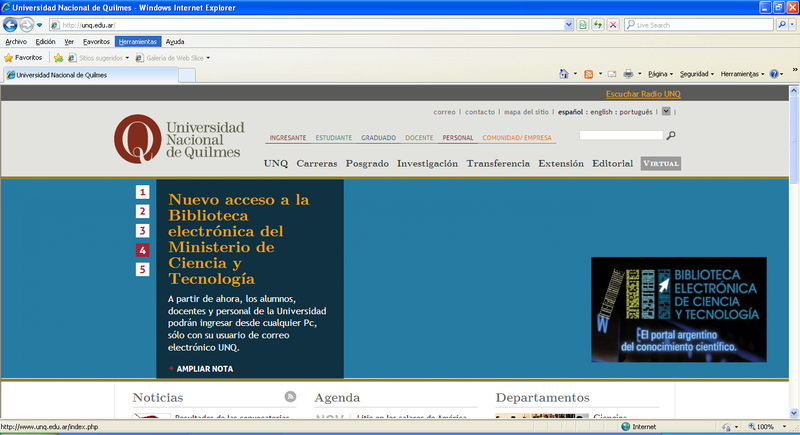800x435 pixels.
Task: Open the language dropdown arrow after português
Action: point(666,111)
